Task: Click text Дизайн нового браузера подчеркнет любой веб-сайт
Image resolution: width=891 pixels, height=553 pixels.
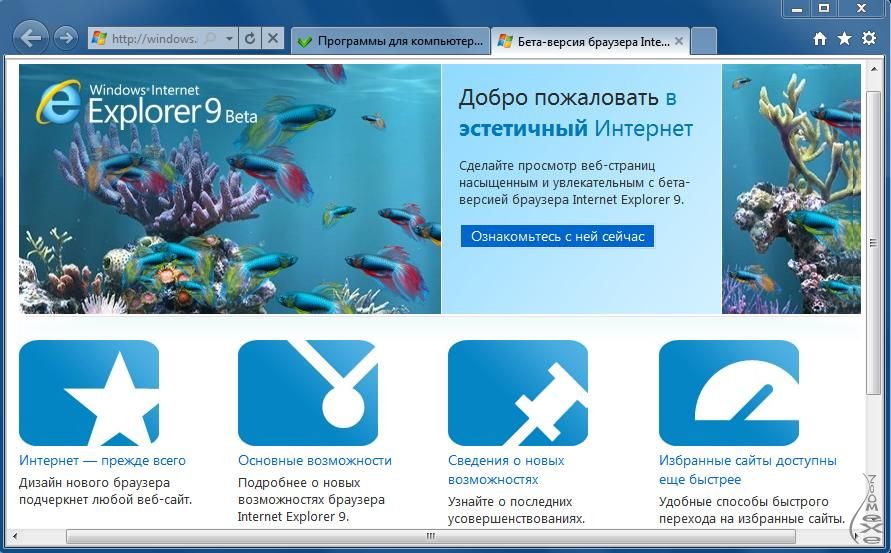Action: 106,491
